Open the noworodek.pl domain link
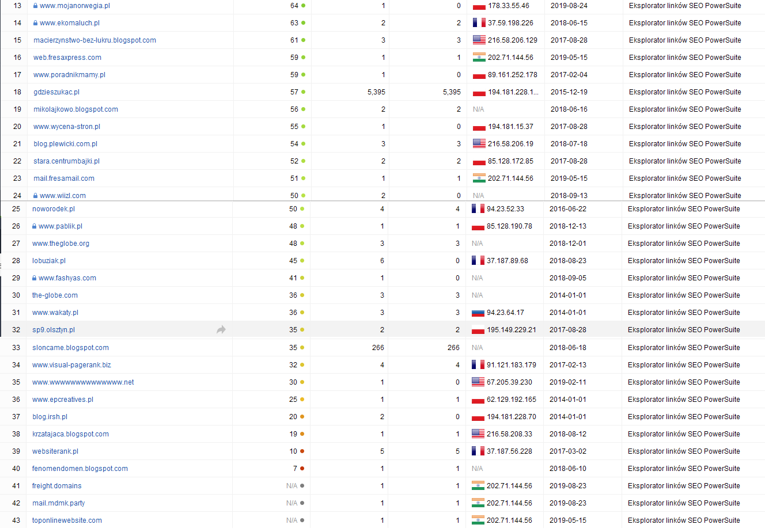The height and width of the screenshot is (532, 765). click(54, 209)
